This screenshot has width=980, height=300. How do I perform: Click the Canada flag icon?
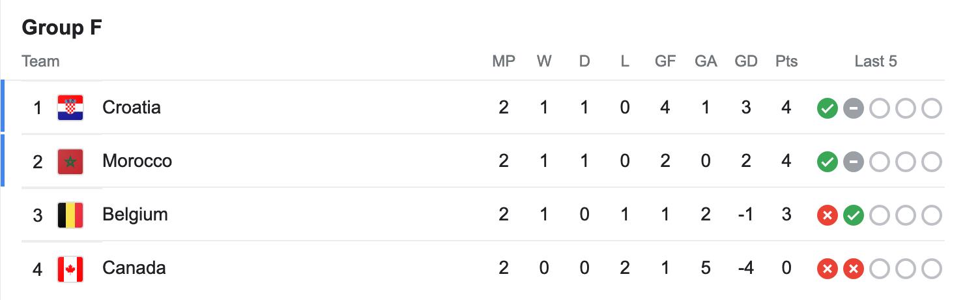pos(70,268)
